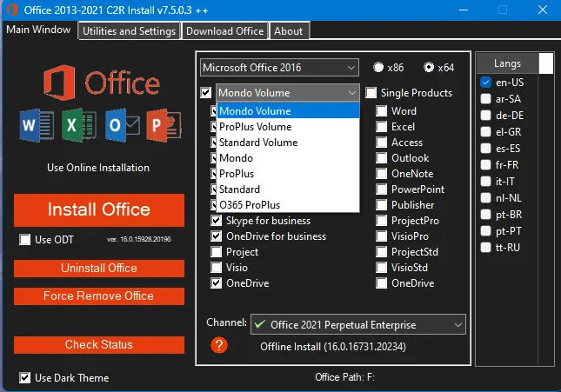Check the single product Publisher box
Viewport: 561px width, 392px height.
tap(382, 205)
